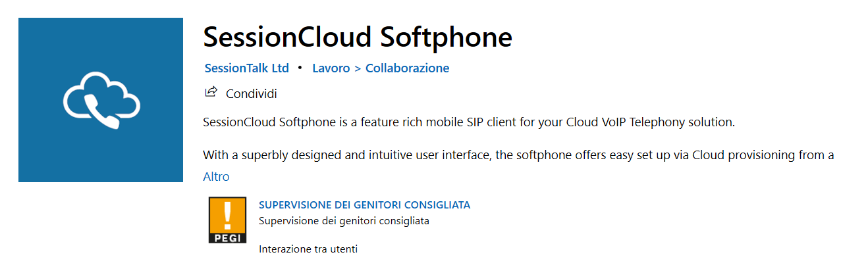This screenshot has height=267, width=868.
Task: Click the share arrow icon
Action: click(211, 92)
